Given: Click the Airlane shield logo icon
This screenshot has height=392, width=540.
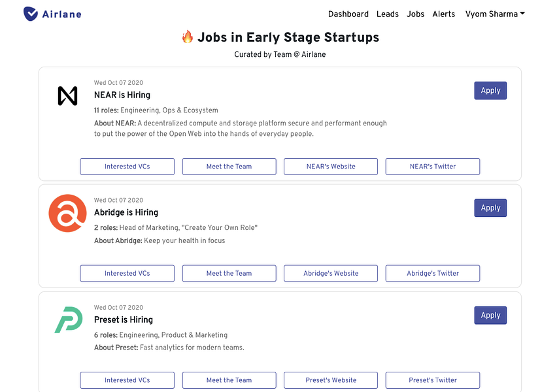Looking at the screenshot, I should (x=31, y=14).
